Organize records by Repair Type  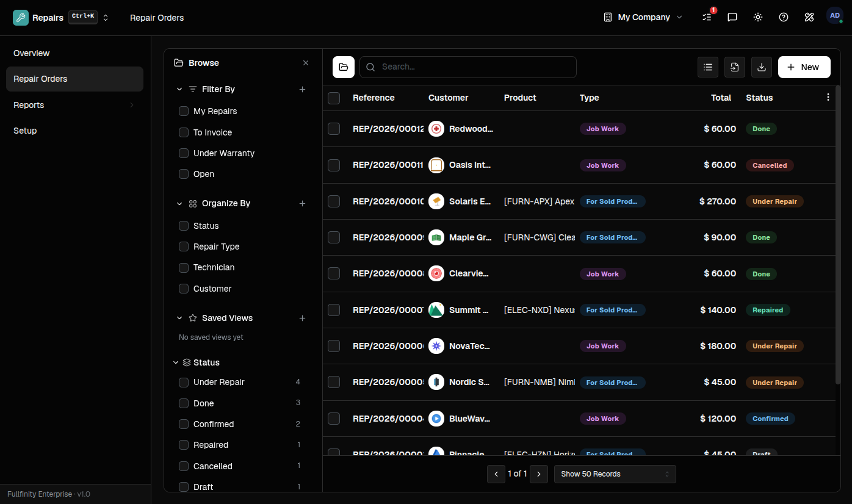(184, 247)
